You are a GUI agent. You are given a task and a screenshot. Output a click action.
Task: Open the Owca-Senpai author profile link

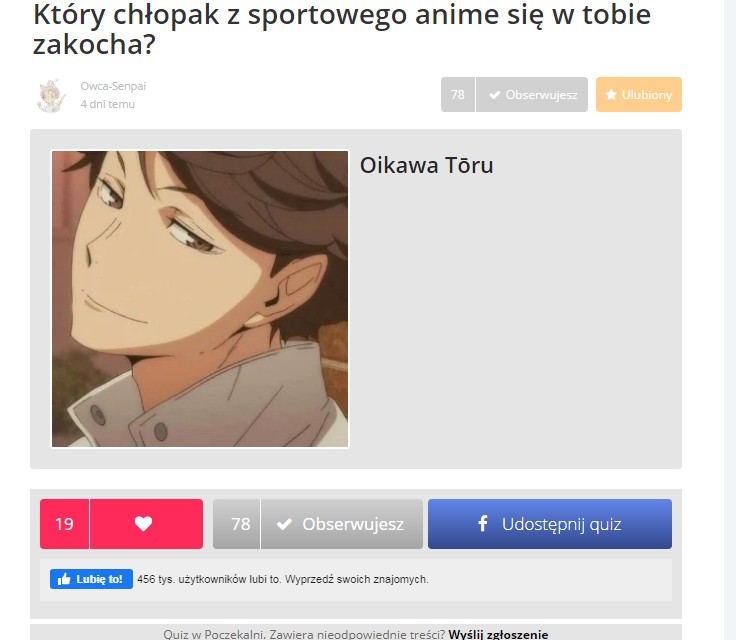[x=113, y=86]
